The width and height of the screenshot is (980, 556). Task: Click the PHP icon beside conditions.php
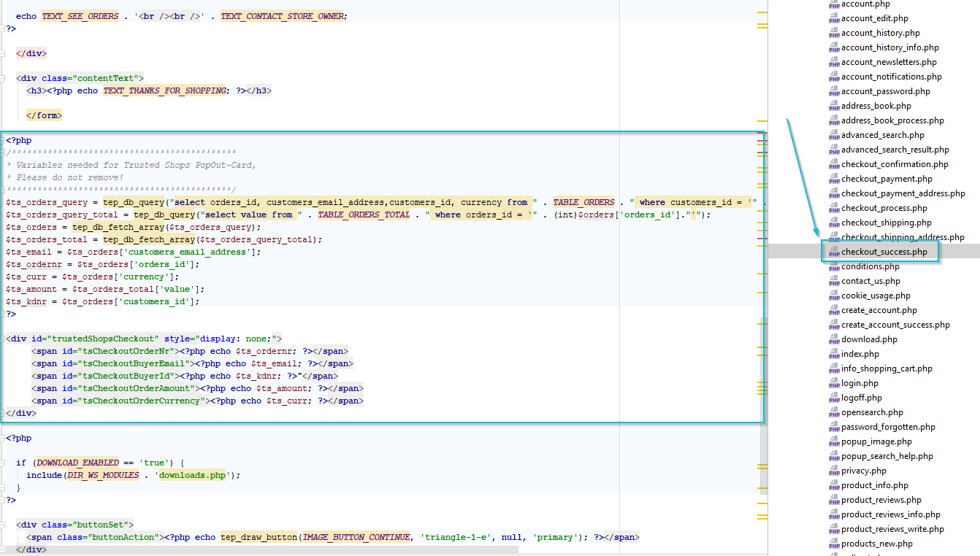coord(834,267)
